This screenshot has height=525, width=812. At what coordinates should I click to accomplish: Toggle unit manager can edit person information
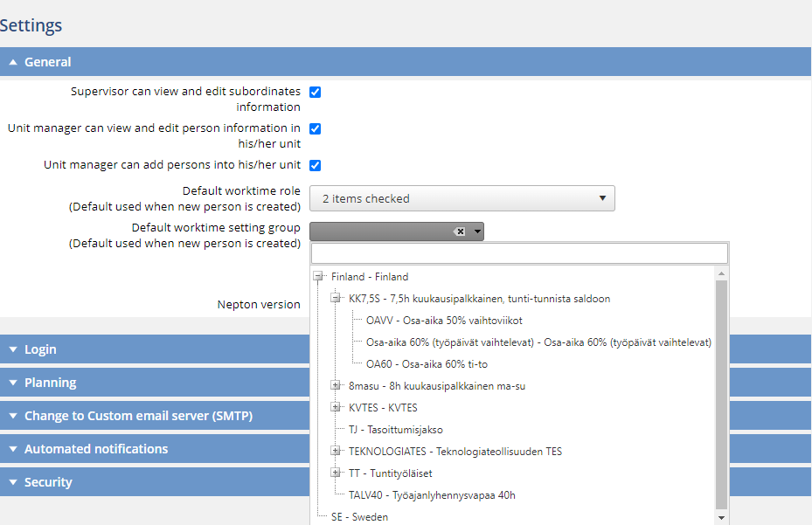coord(315,129)
